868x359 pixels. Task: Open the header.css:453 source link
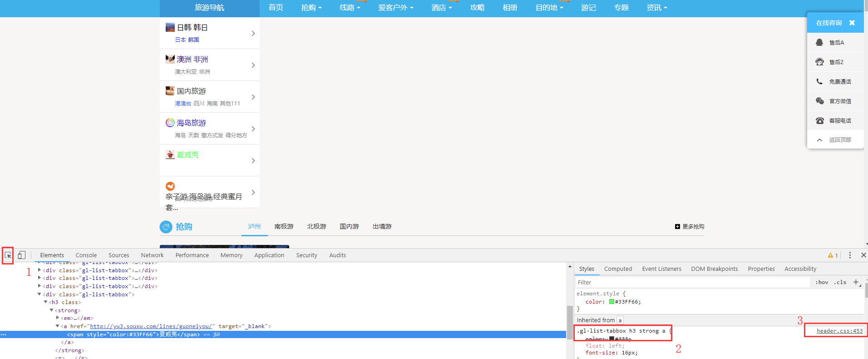[839, 331]
